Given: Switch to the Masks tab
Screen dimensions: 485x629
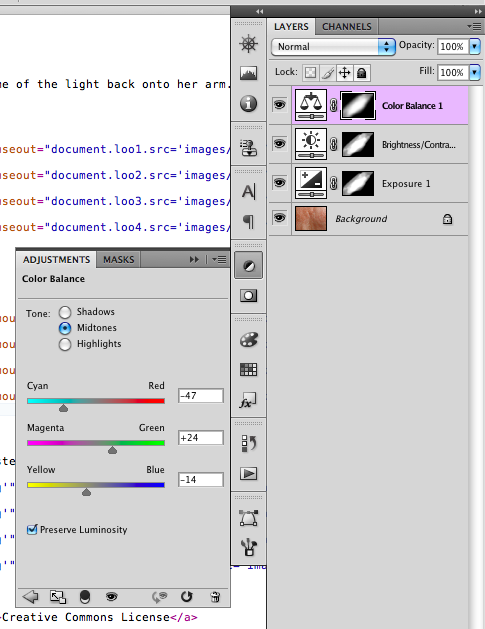Looking at the screenshot, I should tap(118, 260).
